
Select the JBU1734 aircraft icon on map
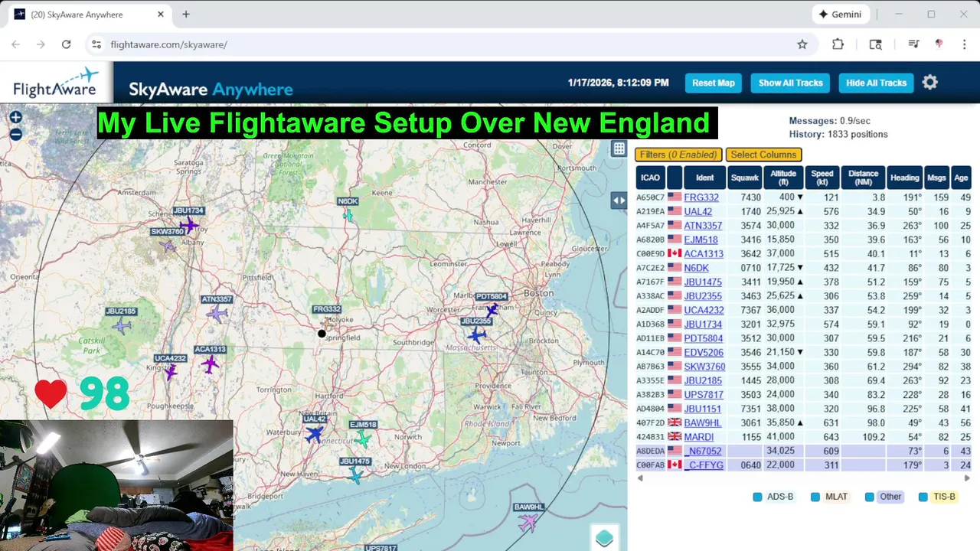pyautogui.click(x=188, y=225)
